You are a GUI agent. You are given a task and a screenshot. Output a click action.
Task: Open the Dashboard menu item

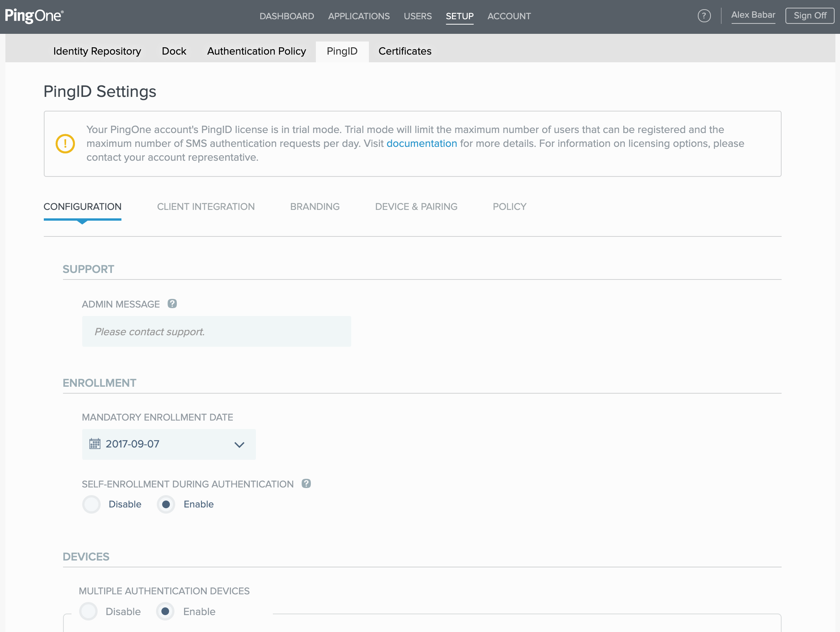pos(287,16)
